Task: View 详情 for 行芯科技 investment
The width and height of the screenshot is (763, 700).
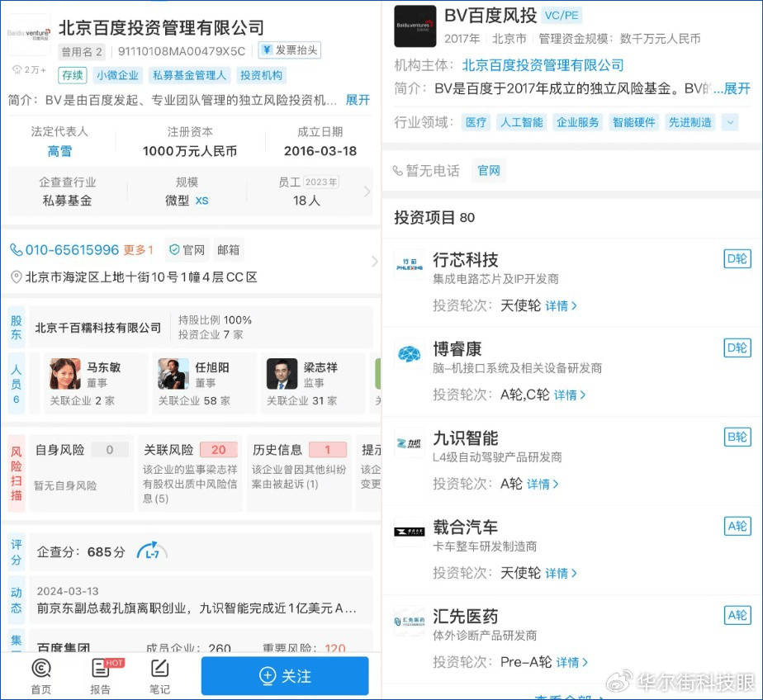Action: click(561, 306)
